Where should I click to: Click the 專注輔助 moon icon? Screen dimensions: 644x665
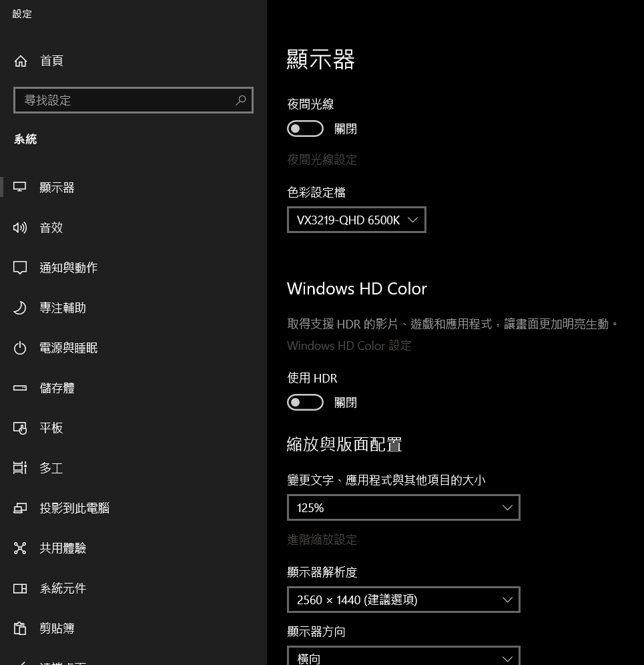pos(20,308)
